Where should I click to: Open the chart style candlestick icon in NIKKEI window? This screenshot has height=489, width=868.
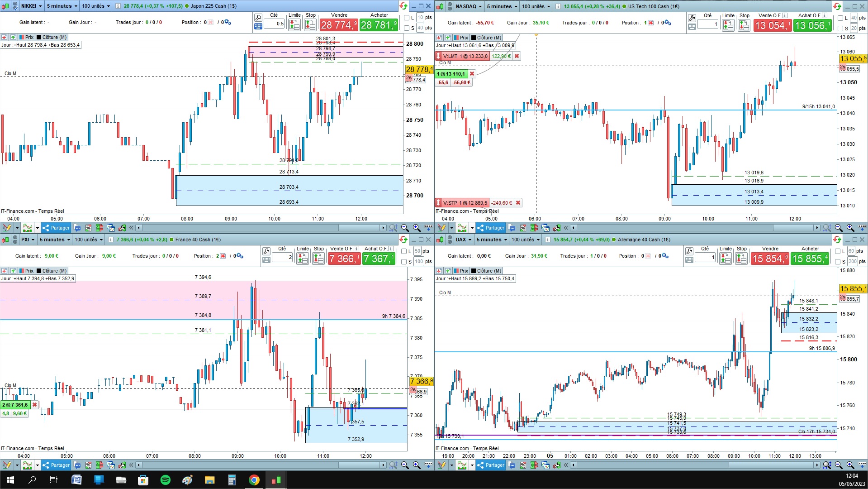click(x=5, y=6)
